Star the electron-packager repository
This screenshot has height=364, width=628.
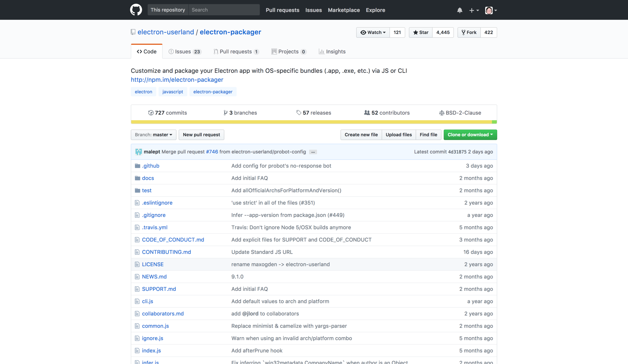pyautogui.click(x=421, y=32)
